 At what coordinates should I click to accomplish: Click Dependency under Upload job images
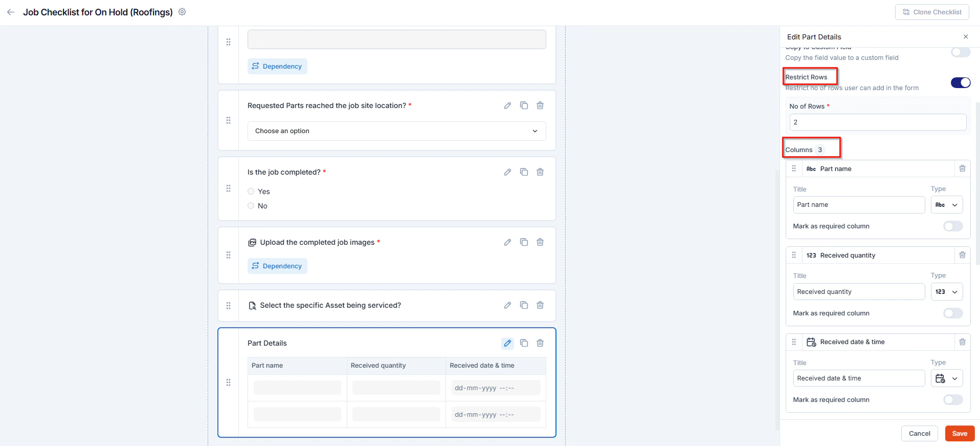pos(277,266)
